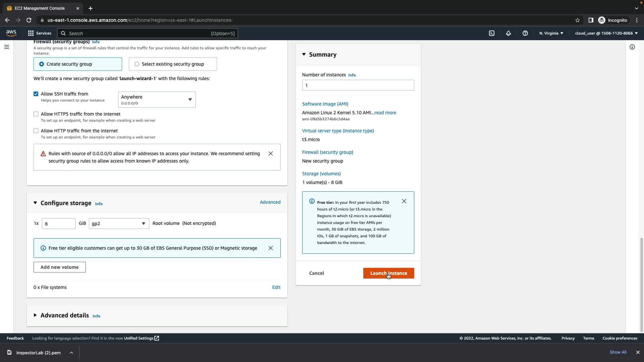This screenshot has height=362, width=644.
Task: Click the help question mark icon
Action: [x=525, y=33]
